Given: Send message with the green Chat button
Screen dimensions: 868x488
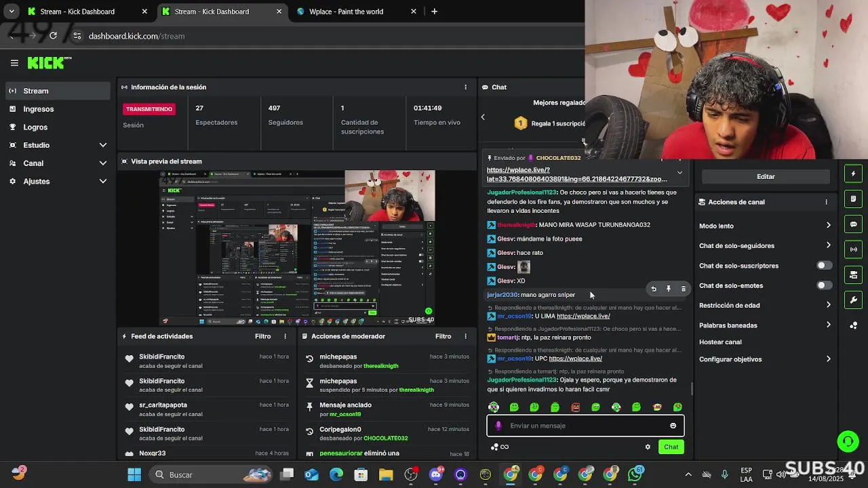Looking at the screenshot, I should click(x=671, y=447).
